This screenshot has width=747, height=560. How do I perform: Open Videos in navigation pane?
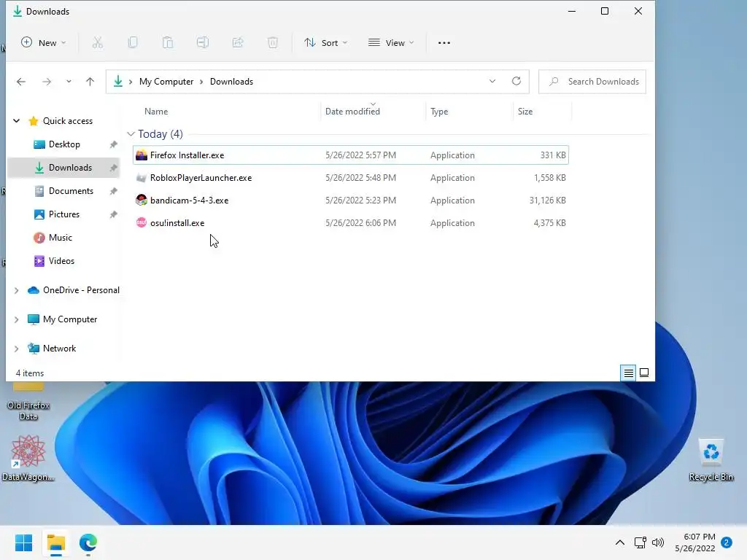[x=61, y=261]
